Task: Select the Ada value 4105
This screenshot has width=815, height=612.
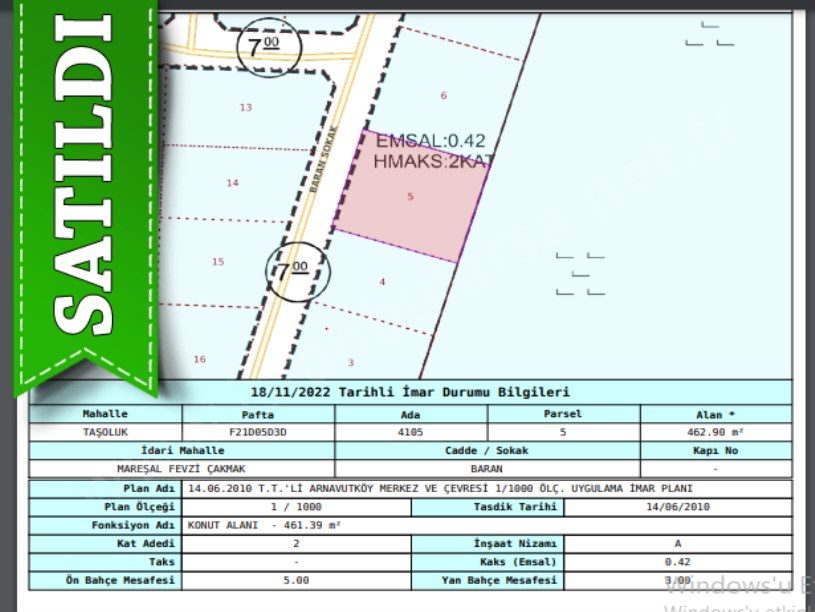Action: pos(410,432)
